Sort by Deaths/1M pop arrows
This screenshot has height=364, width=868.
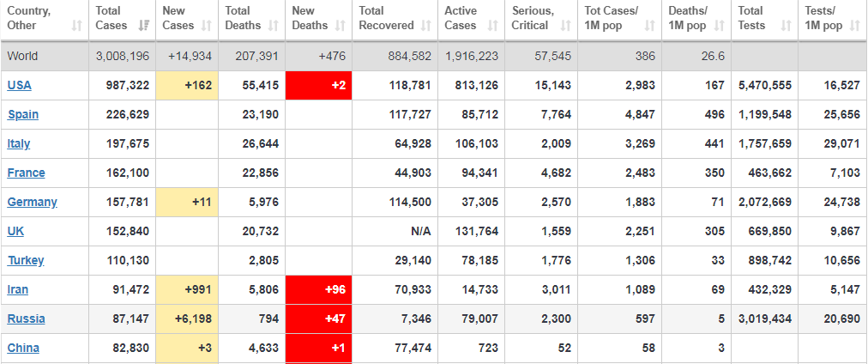click(719, 26)
